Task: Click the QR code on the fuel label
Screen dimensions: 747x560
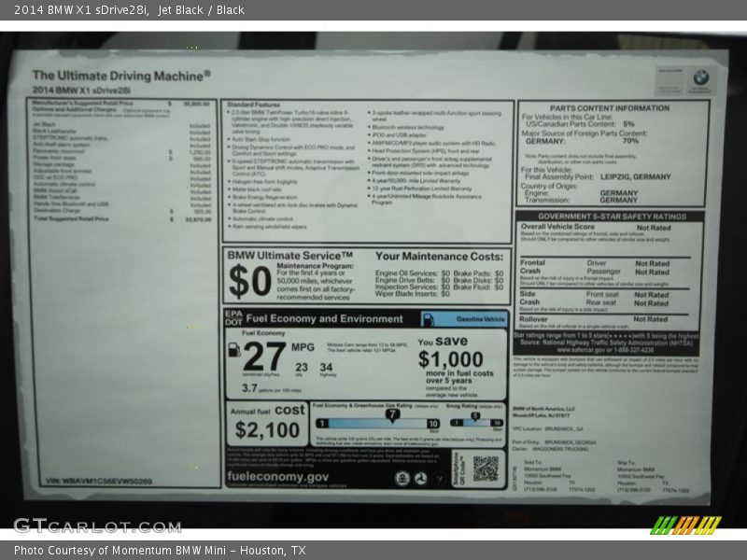Action: pyautogui.click(x=486, y=469)
